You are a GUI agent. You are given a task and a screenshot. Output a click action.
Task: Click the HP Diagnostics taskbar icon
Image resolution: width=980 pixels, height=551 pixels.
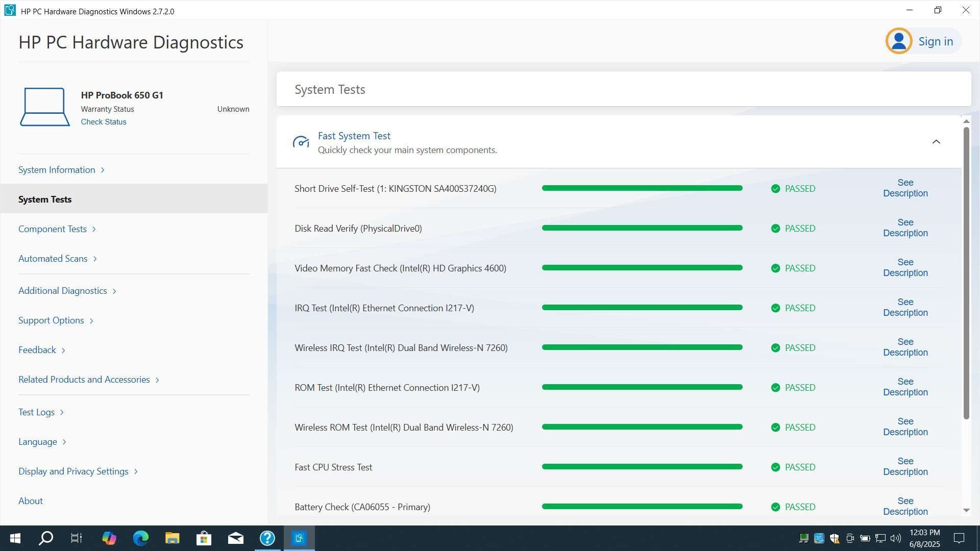[x=299, y=538]
